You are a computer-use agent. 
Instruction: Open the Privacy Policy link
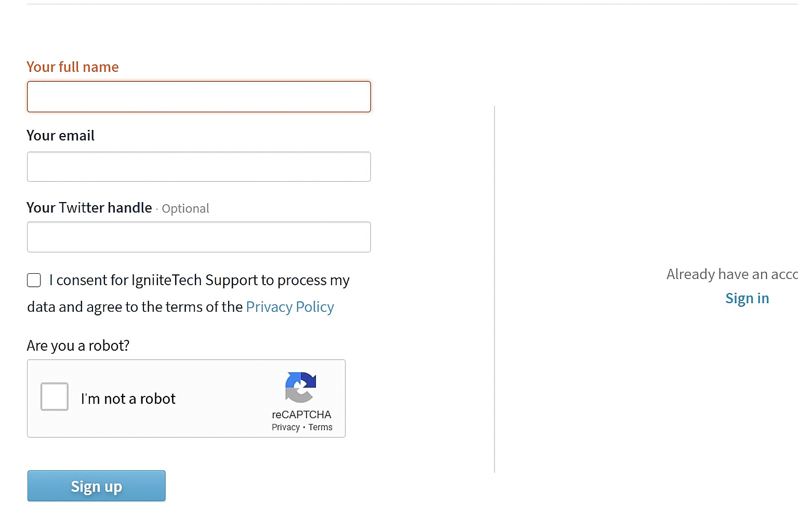(290, 307)
